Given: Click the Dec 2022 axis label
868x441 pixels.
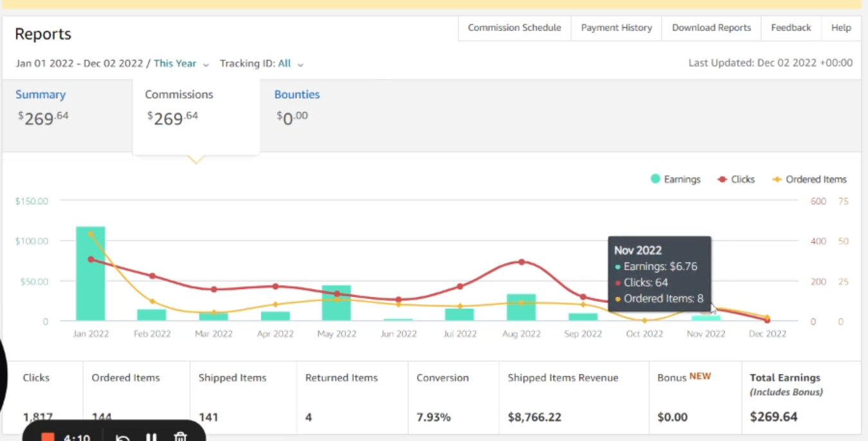Looking at the screenshot, I should [x=768, y=334].
